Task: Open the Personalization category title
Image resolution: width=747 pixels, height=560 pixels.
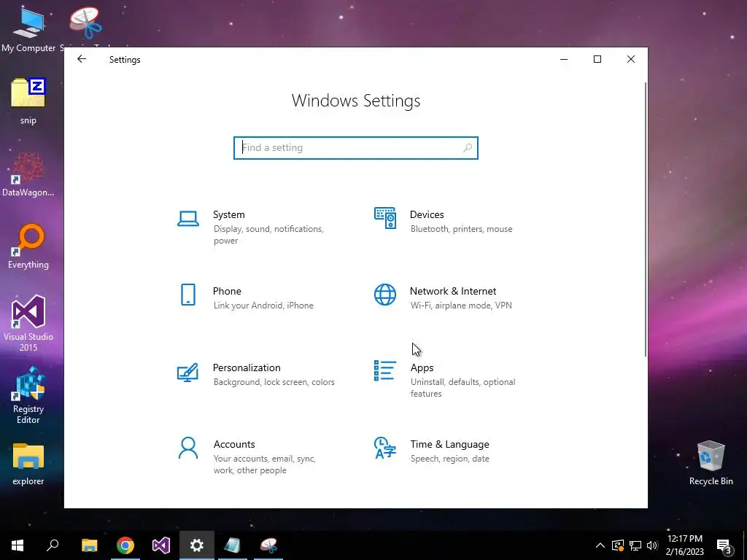Action: tap(247, 367)
